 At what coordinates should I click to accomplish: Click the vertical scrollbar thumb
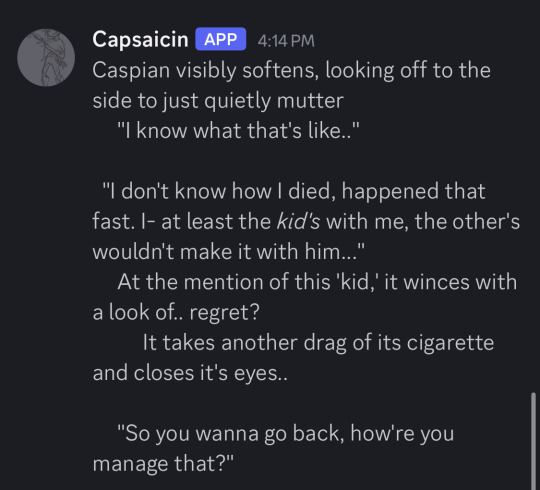[x=533, y=441]
